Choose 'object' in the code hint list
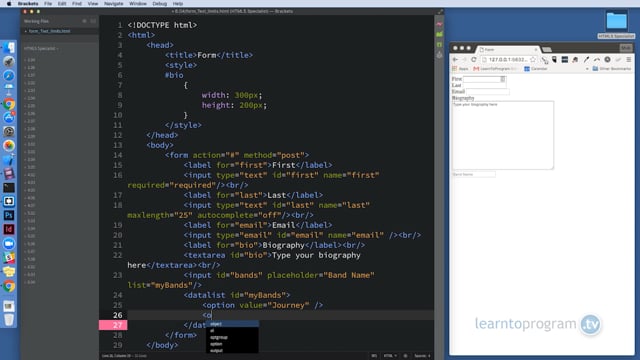Viewport: 640px width, 360px height. tap(232, 324)
